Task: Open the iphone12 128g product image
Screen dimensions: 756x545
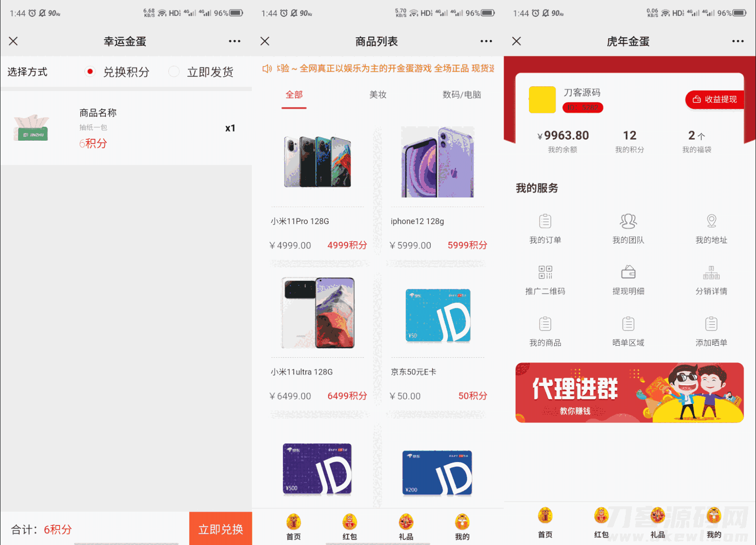Action: tap(438, 162)
